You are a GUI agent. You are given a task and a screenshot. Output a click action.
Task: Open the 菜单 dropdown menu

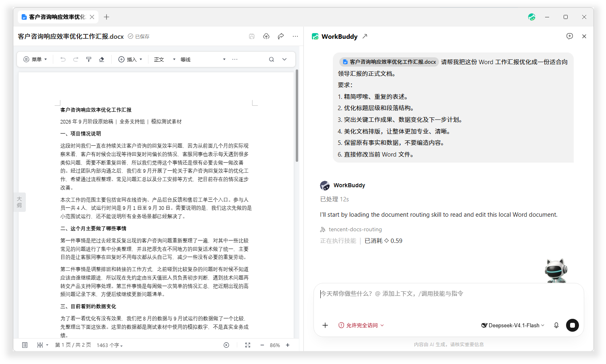pyautogui.click(x=36, y=59)
